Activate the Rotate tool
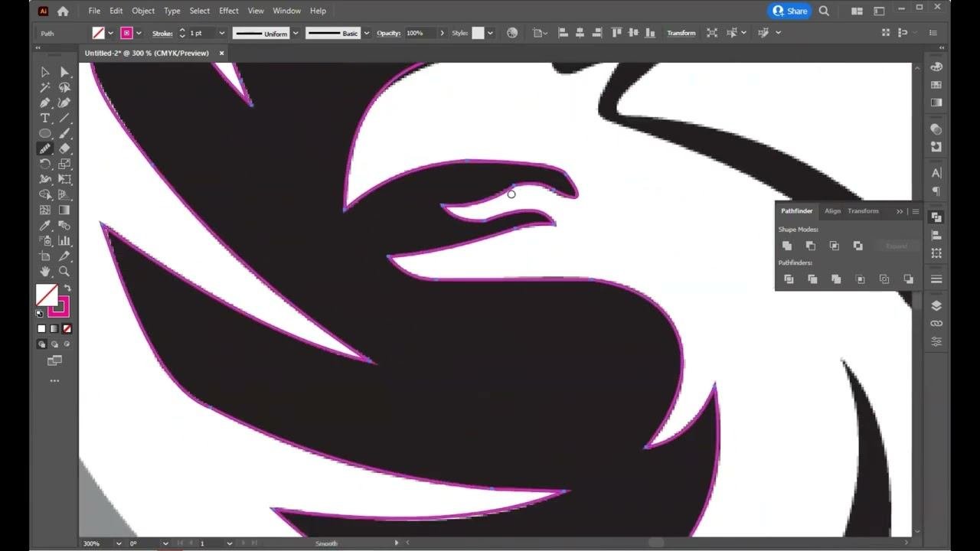Screen dimensions: 980x551 tap(45, 164)
